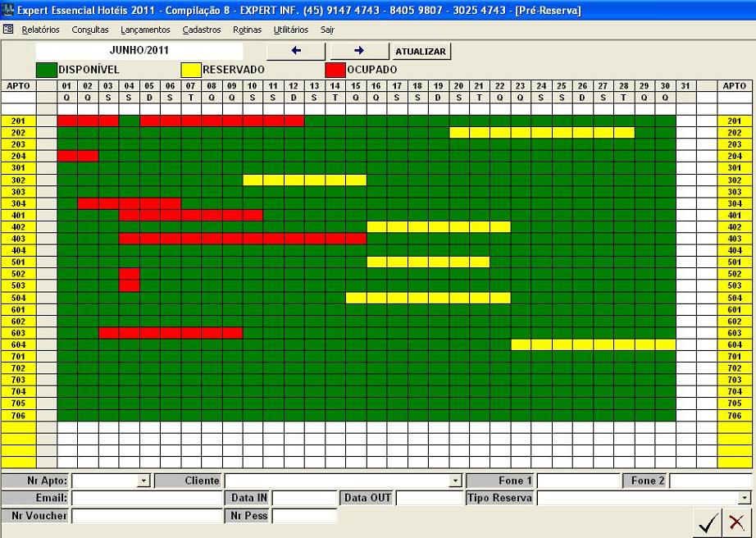The width and height of the screenshot is (756, 538).
Task: Open the Relatórios menu
Action: point(41,30)
